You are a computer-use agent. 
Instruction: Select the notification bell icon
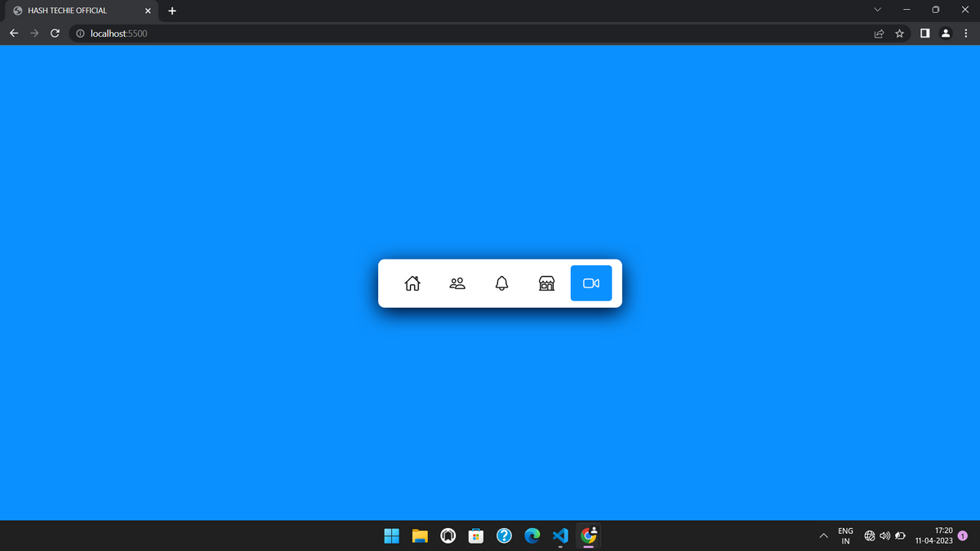point(502,283)
